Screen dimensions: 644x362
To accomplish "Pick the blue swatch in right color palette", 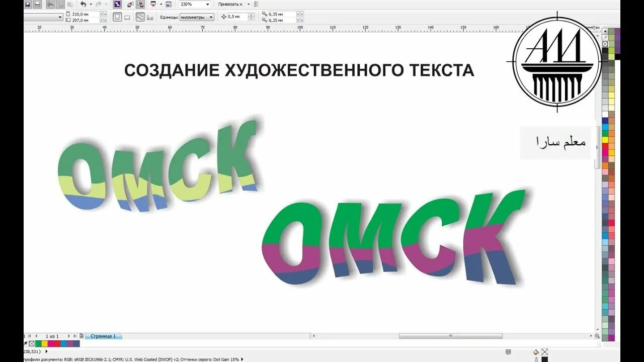I will coord(605,121).
